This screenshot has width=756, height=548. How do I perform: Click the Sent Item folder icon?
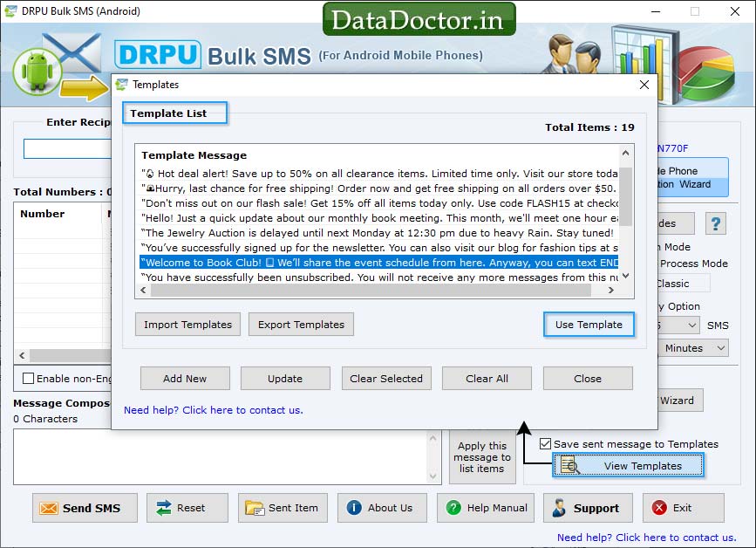point(254,508)
